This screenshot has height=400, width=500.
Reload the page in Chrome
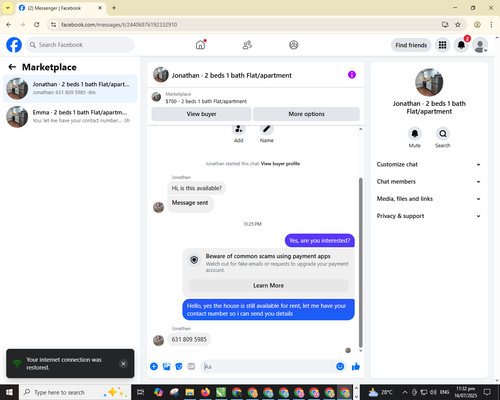37,25
